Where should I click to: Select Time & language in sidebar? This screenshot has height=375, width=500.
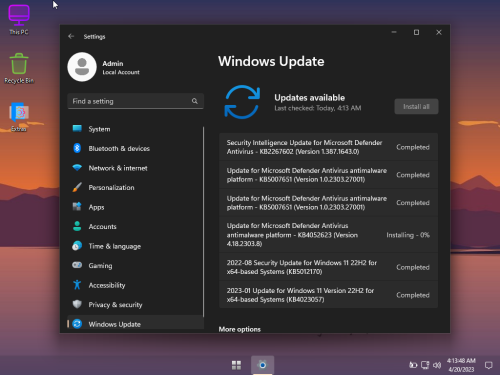click(135, 246)
